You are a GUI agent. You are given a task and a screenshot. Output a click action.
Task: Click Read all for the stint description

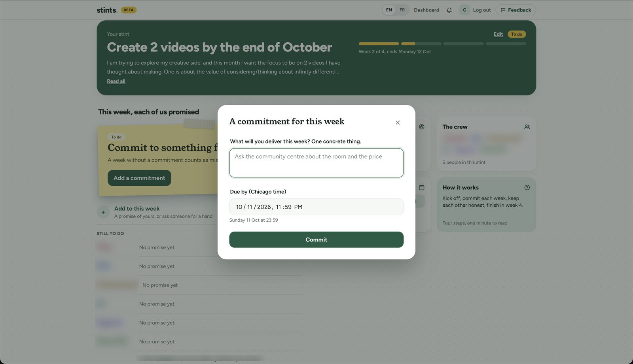(x=116, y=81)
